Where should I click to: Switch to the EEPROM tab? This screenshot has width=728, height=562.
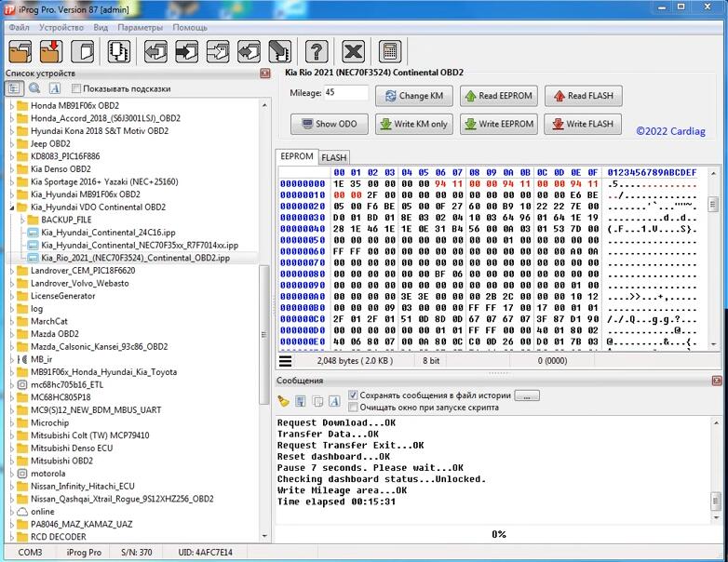[x=297, y=156]
